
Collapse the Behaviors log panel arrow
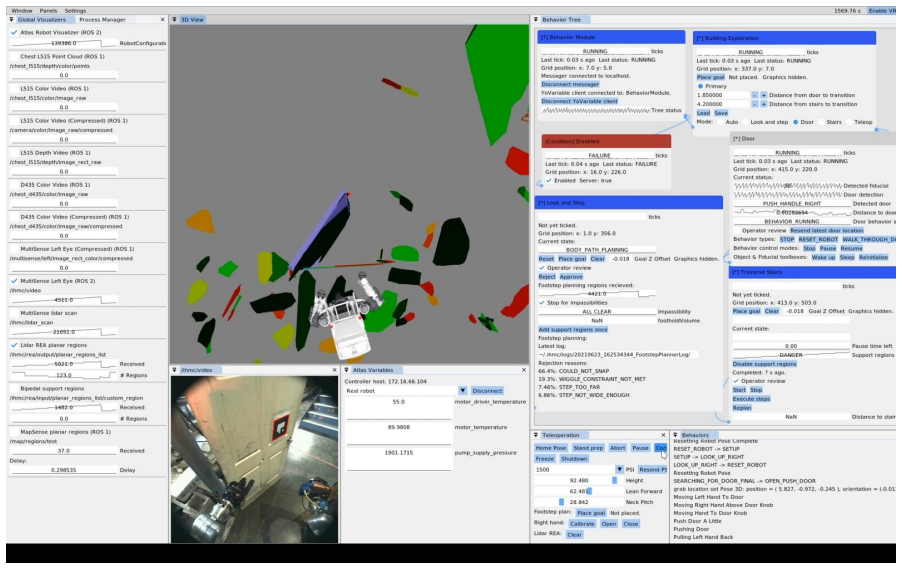tap(676, 435)
